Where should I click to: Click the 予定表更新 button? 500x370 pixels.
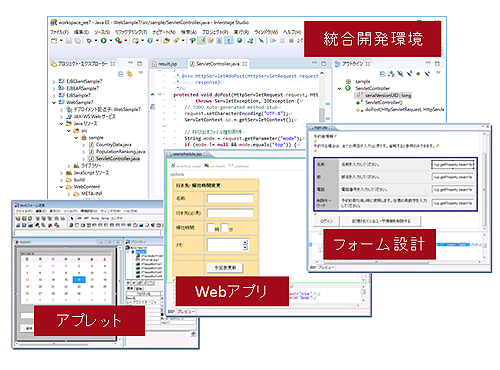tap(225, 268)
